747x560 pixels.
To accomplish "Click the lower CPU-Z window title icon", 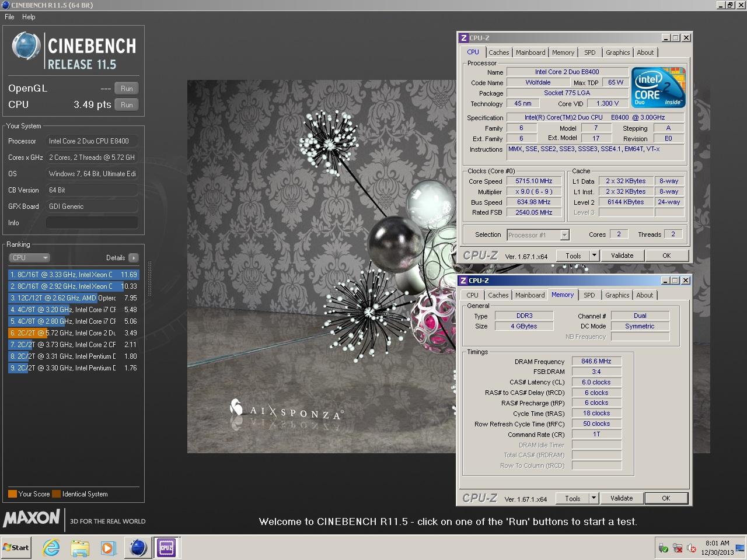I will (x=464, y=281).
